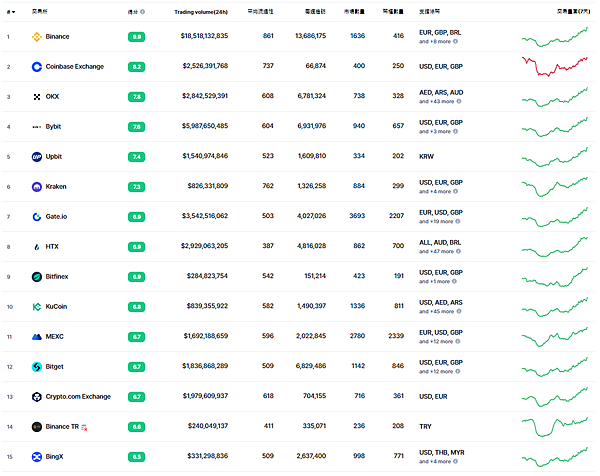
Task: Click the Bybit logo icon
Action: [37, 127]
